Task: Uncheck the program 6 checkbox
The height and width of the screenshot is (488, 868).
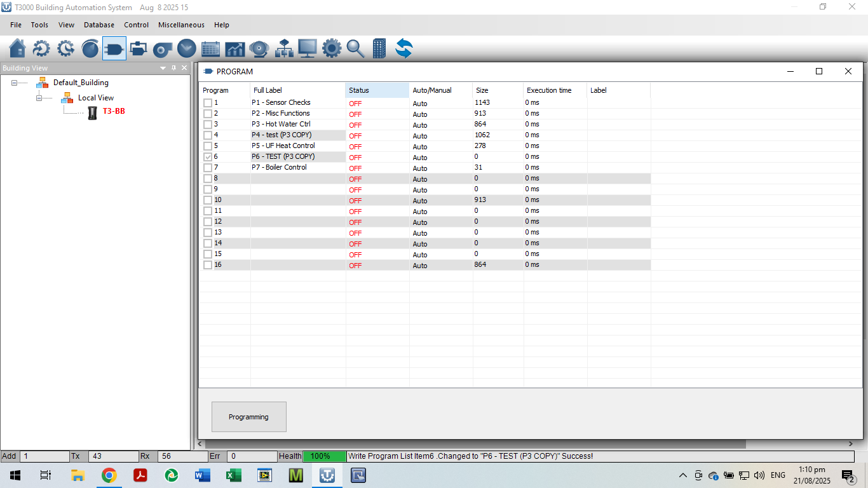Action: 208,157
